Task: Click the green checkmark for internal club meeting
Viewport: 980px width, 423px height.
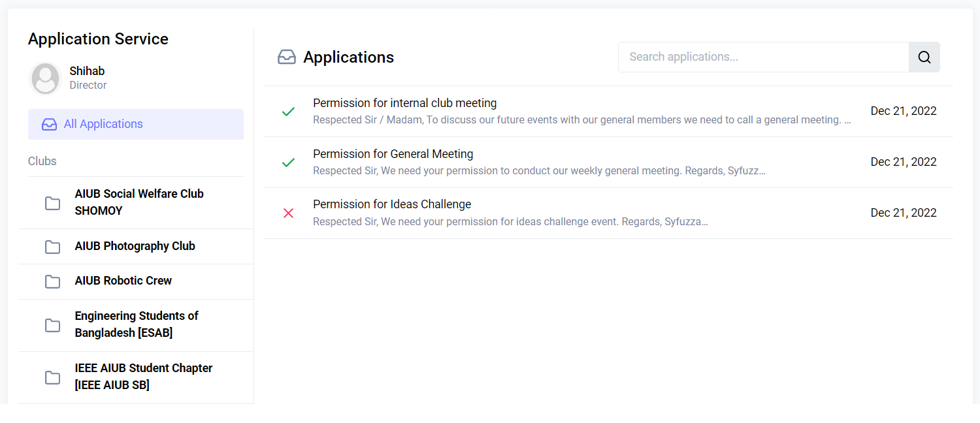Action: click(288, 112)
